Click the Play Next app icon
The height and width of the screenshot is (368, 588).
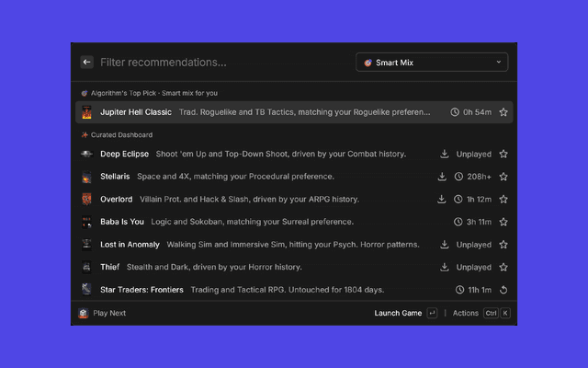(x=84, y=313)
